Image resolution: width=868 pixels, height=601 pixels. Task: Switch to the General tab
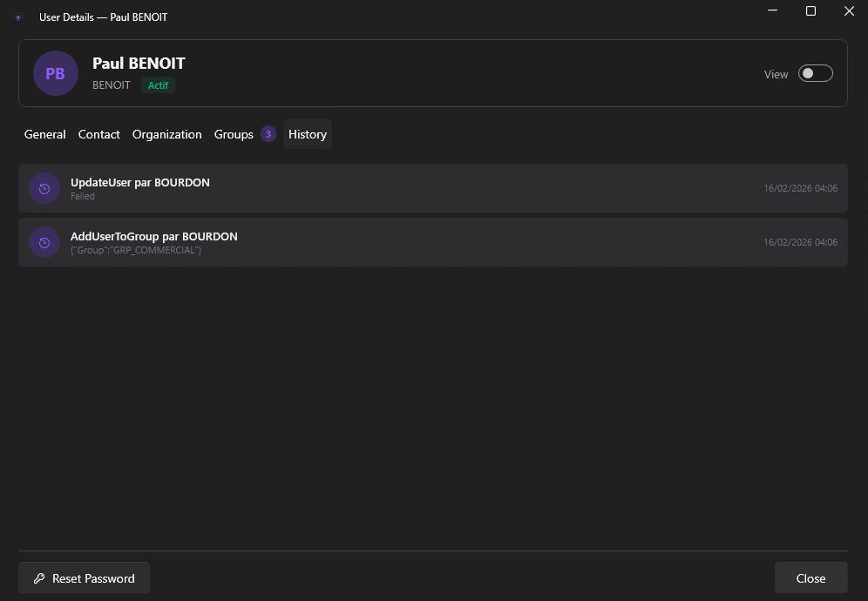coord(44,133)
